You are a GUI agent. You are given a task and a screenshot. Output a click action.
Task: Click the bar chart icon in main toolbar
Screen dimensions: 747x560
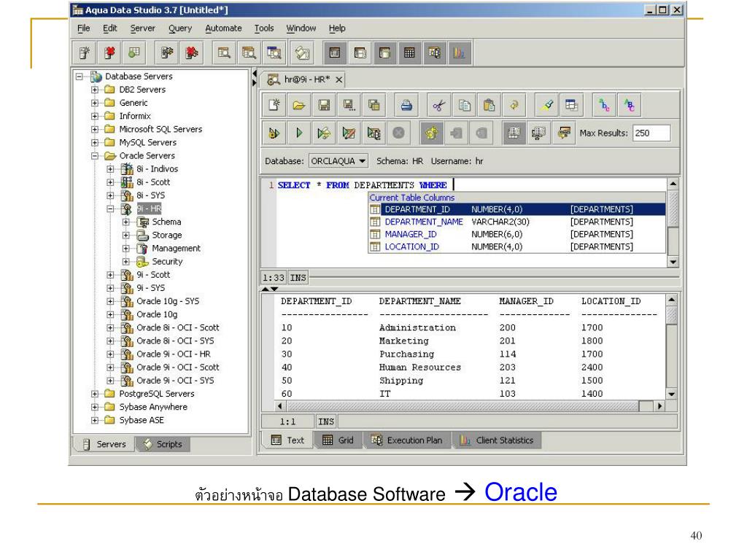click(x=460, y=52)
